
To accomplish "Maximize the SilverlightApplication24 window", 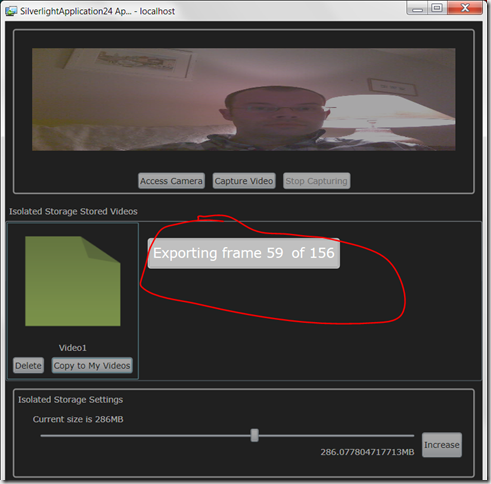I will 437,8.
